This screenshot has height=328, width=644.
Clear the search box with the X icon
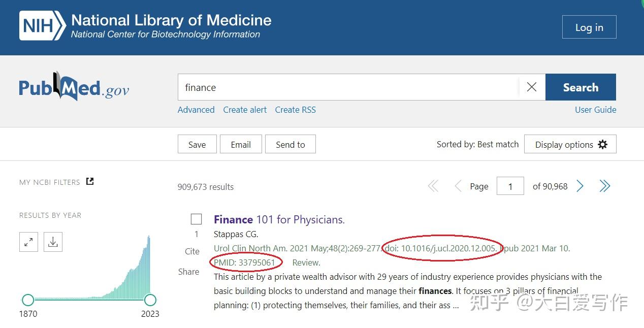pos(531,87)
